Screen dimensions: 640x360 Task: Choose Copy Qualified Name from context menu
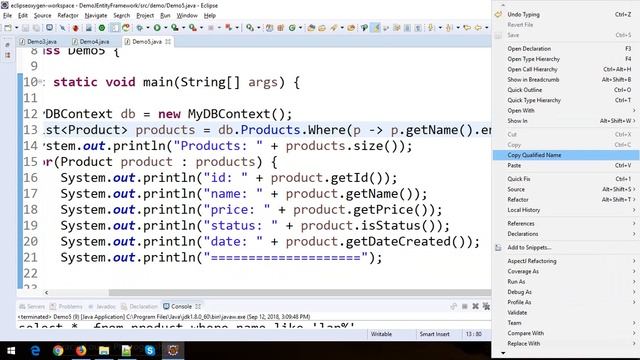point(566,155)
